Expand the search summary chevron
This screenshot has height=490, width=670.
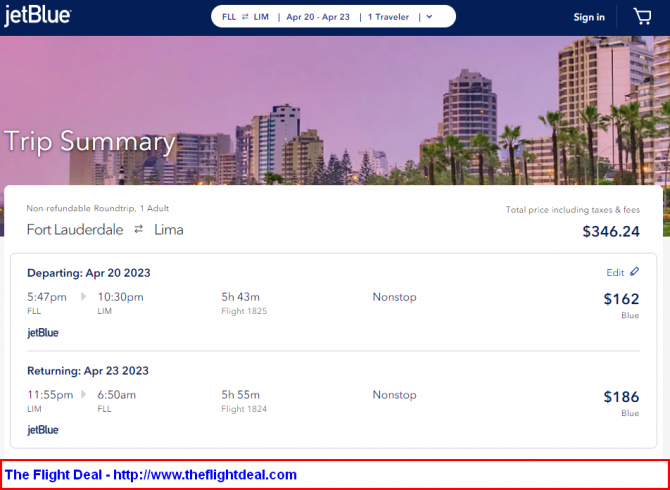429,17
